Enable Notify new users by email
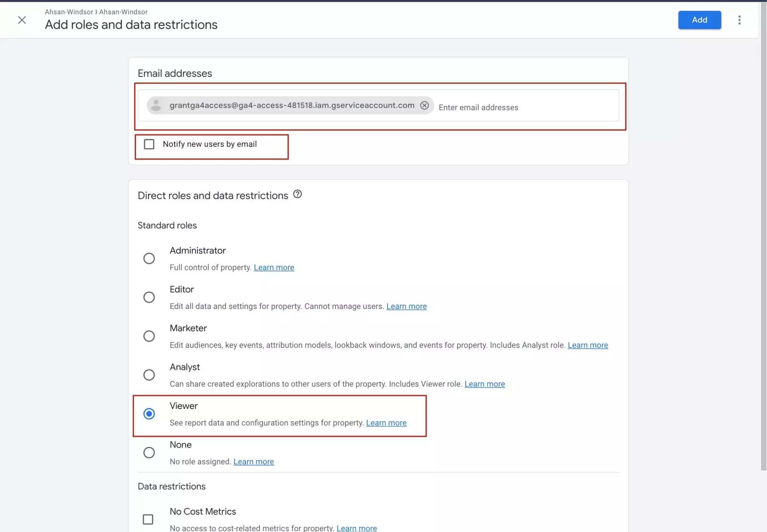This screenshot has width=767, height=532. pos(149,144)
